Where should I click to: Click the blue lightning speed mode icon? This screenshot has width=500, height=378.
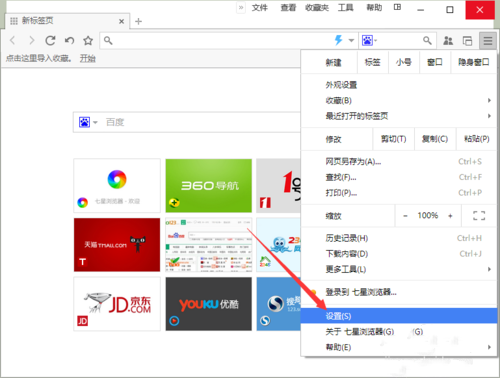pos(339,40)
